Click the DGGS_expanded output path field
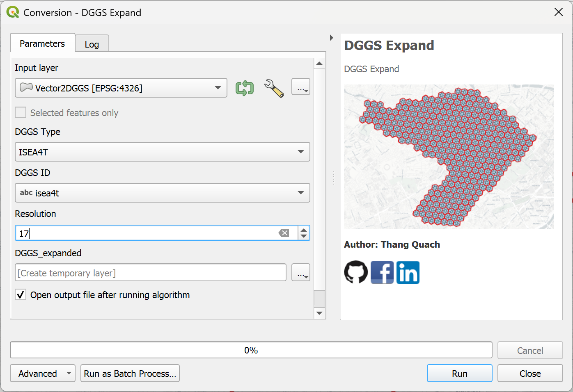 click(151, 272)
